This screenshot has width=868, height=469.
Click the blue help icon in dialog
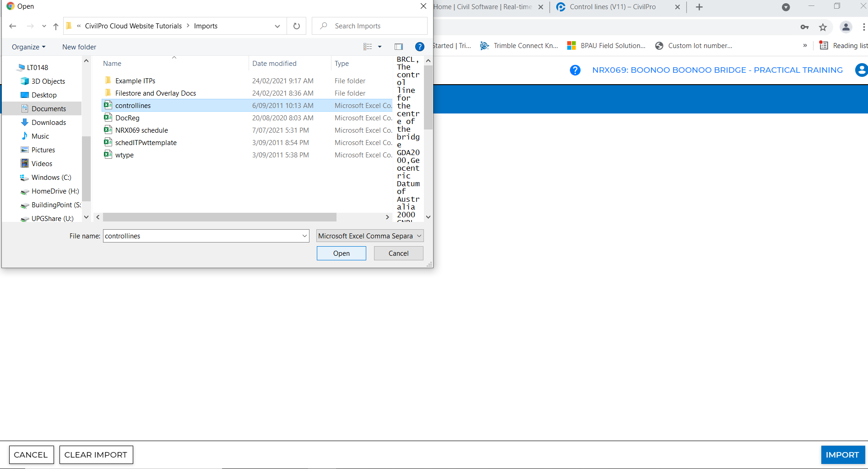419,47
